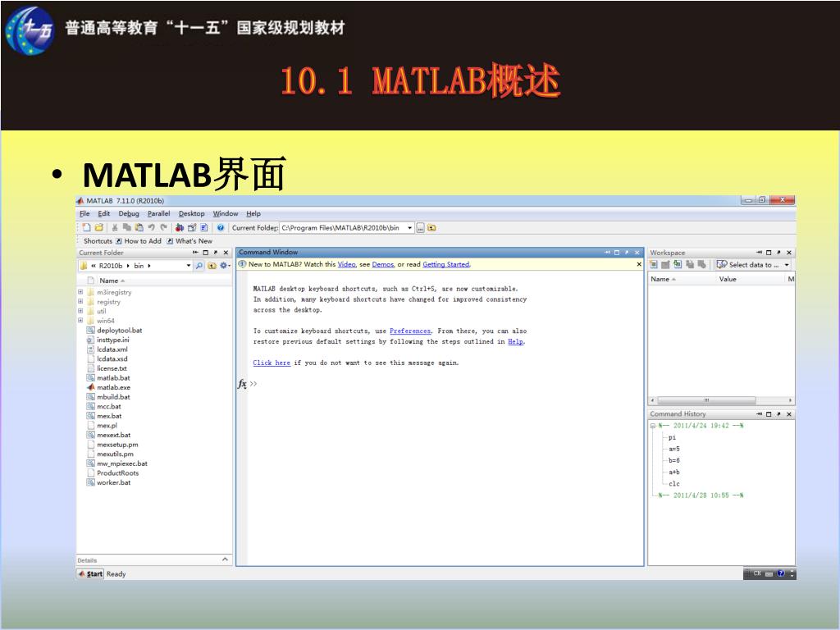The height and width of the screenshot is (630, 840).
Task: Click the Video link in info bar
Action: [x=347, y=265]
